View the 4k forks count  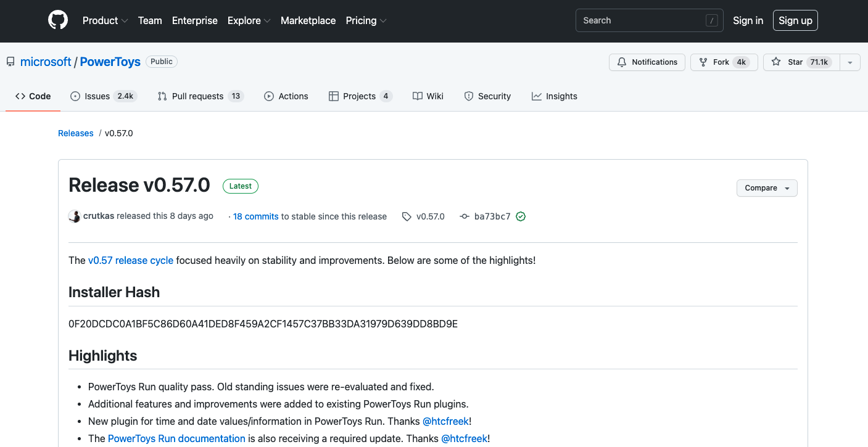[742, 62]
